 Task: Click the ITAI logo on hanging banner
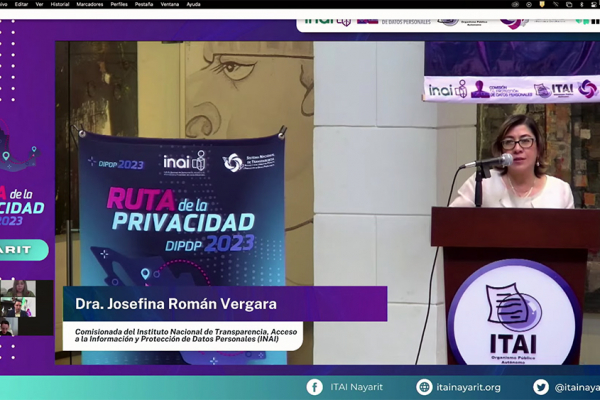[x=554, y=90]
